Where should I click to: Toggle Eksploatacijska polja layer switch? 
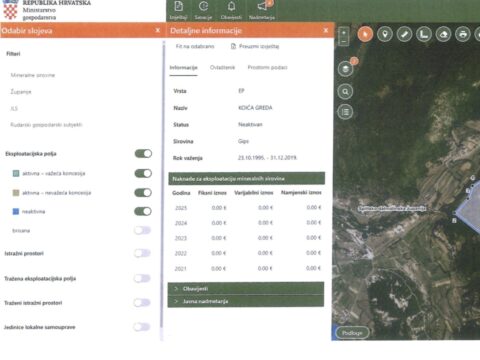click(x=143, y=153)
